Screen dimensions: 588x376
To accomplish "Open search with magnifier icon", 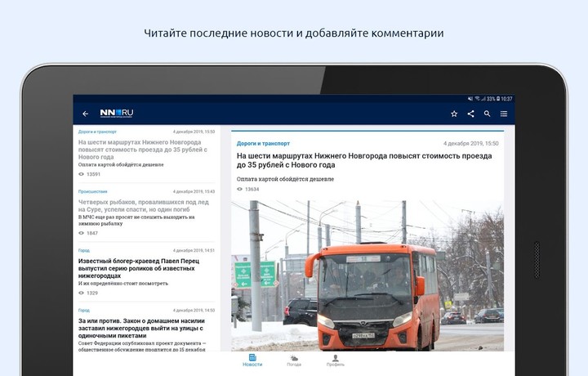I will 488,114.
